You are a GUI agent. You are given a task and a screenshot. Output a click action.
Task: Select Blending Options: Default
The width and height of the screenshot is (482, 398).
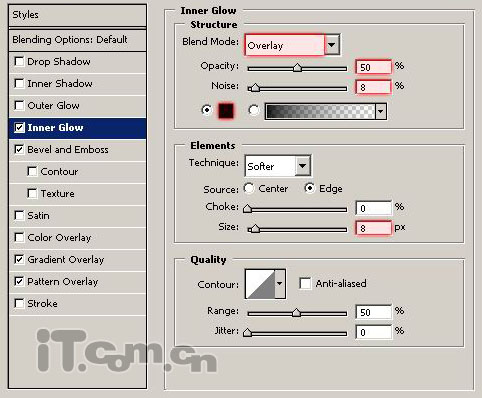(x=77, y=40)
